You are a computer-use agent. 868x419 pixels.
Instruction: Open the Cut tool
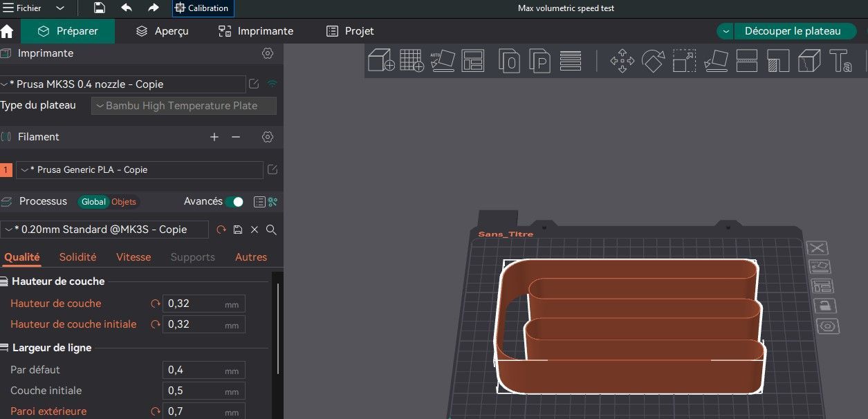pyautogui.click(x=747, y=61)
